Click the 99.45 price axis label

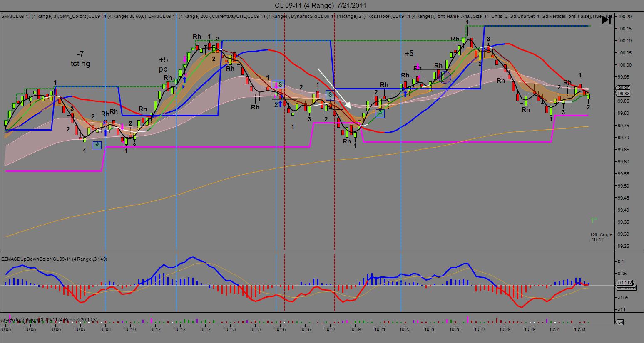click(x=624, y=198)
